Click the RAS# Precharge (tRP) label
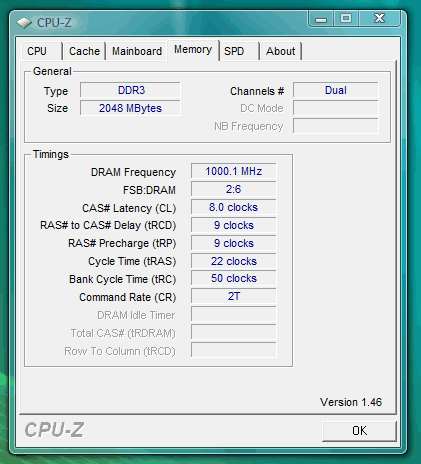 pyautogui.click(x=122, y=244)
